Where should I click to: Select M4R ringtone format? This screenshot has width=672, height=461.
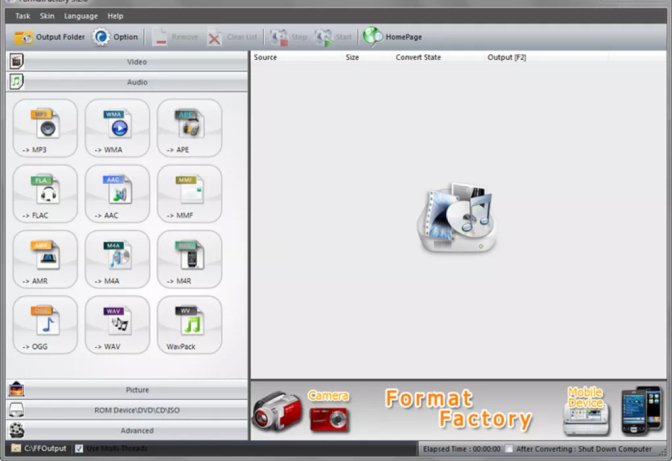(x=189, y=259)
